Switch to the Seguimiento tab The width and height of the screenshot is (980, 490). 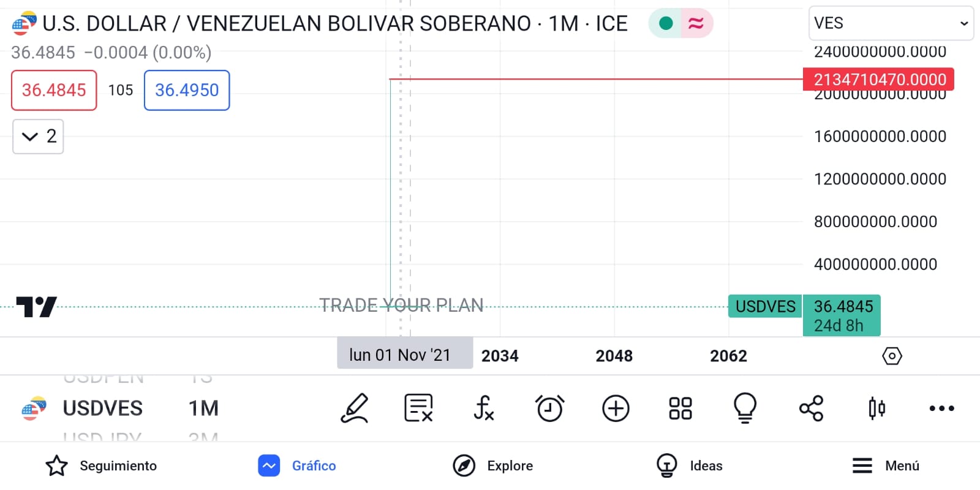pos(102,466)
